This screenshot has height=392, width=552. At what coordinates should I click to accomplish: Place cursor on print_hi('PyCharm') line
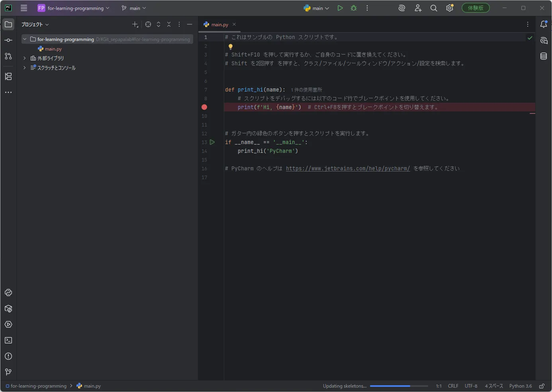click(x=268, y=151)
